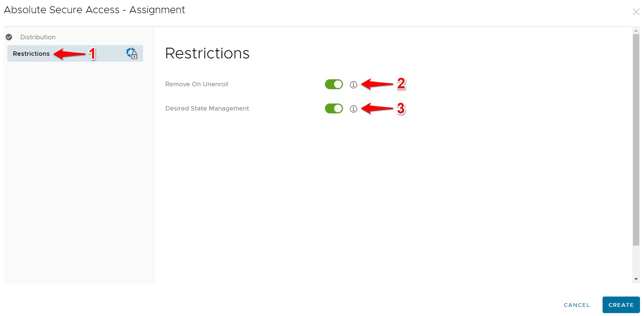Image resolution: width=644 pixels, height=316 pixels.
Task: Click the scrollbar down arrow
Action: (636, 279)
